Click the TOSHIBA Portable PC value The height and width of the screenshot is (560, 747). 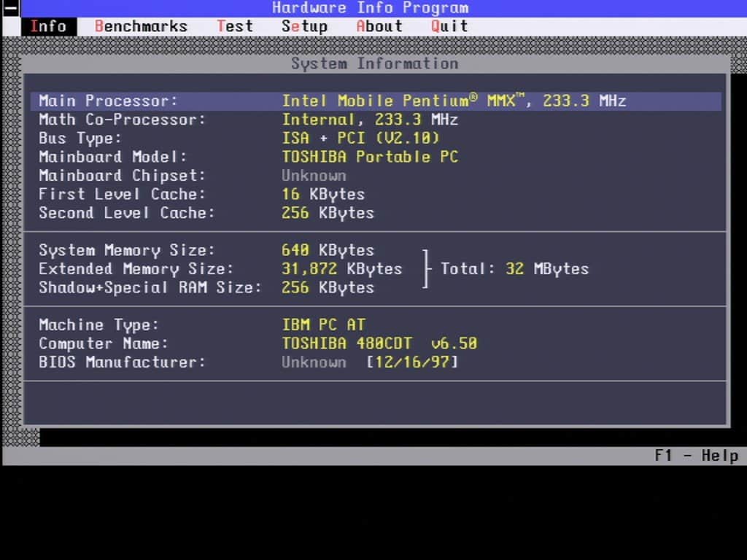tap(370, 157)
